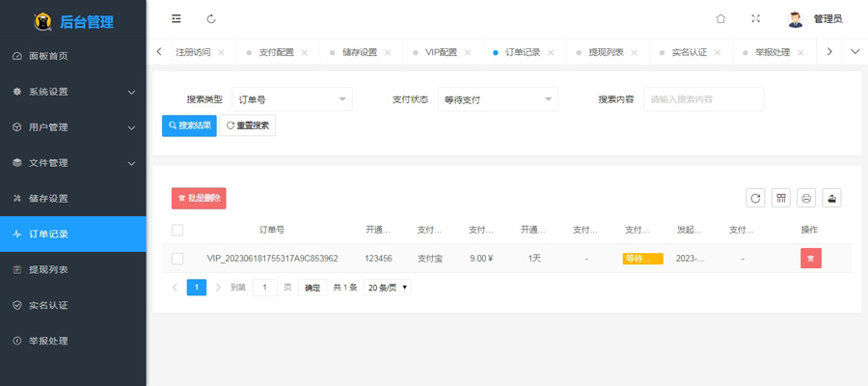Viewport: 868px width, 386px height.
Task: Export table data with the export icon
Action: pos(832,198)
